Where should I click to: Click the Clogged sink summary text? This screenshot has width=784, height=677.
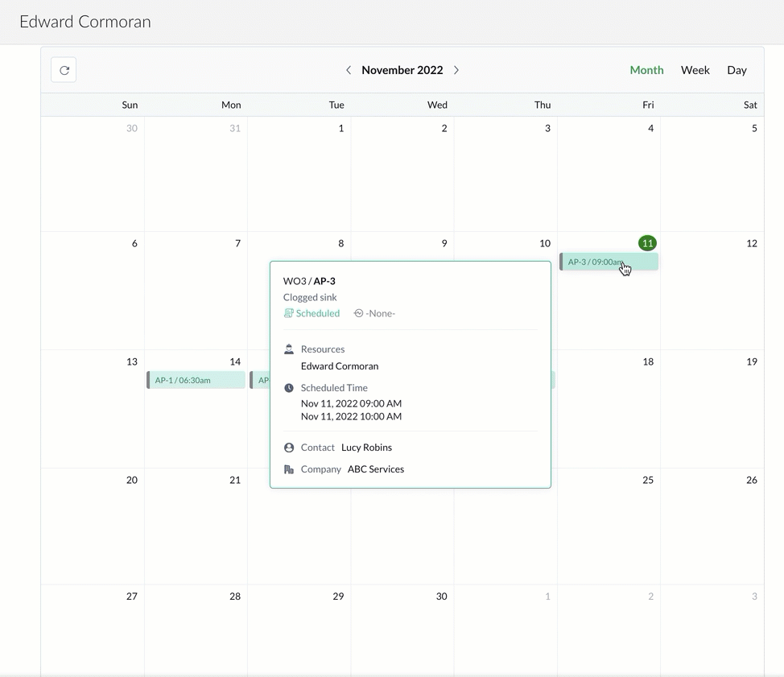point(310,297)
